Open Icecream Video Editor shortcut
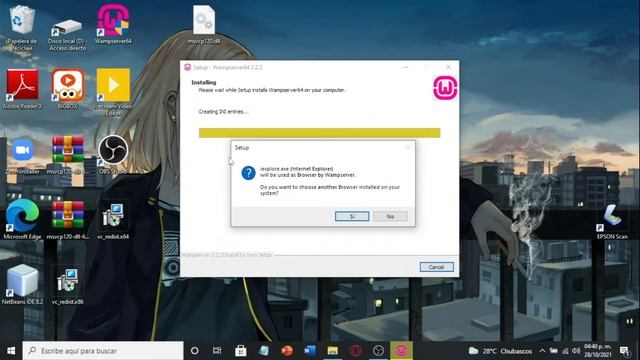Screen dimensions: 640x360 (113, 92)
